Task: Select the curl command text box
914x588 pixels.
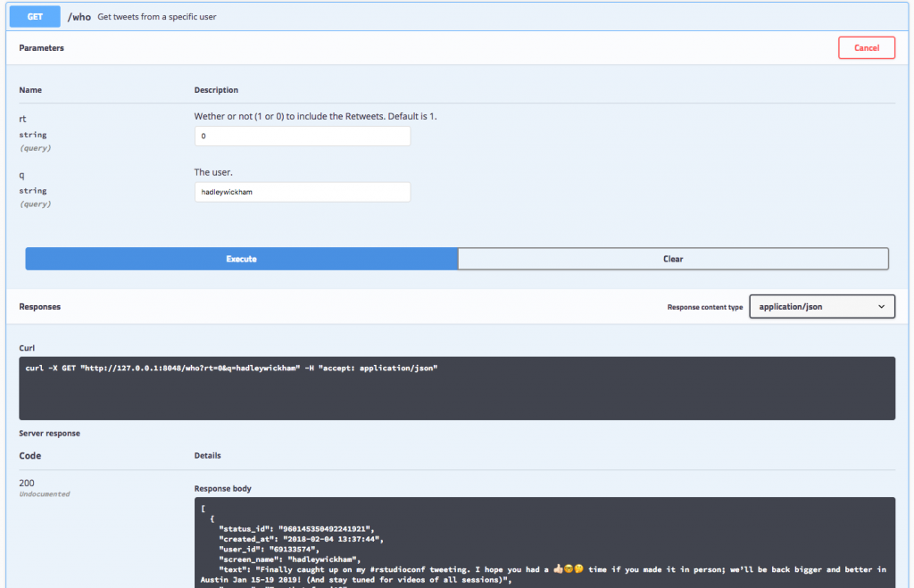Action: [x=457, y=388]
